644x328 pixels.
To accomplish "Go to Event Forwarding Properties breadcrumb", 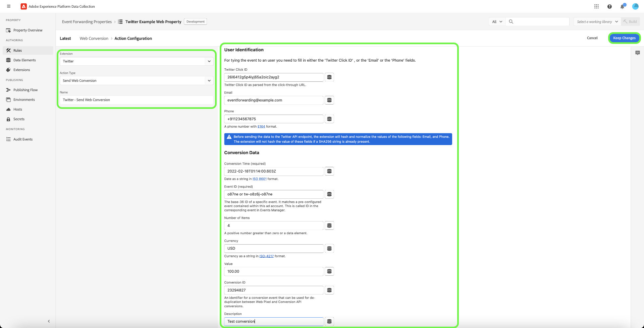I will (87, 22).
